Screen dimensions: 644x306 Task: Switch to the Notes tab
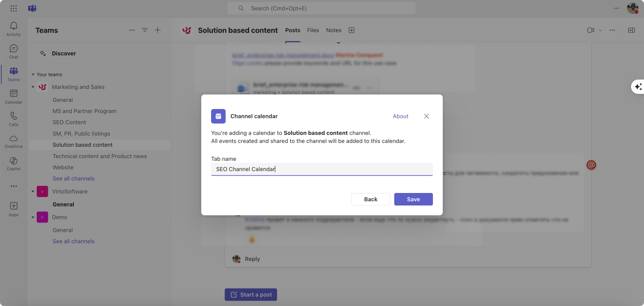point(334,30)
